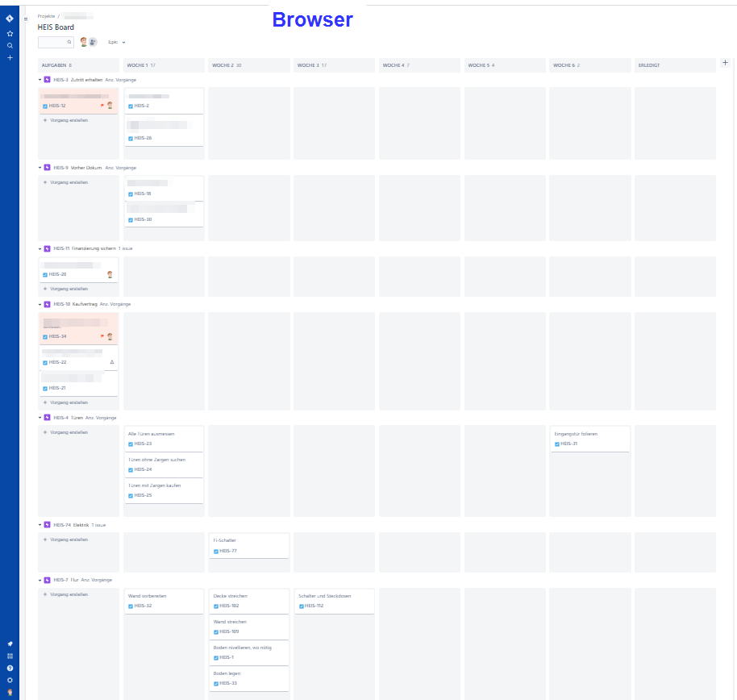The height and width of the screenshot is (700, 737).
Task: Open starred items with the star icon
Action: coord(10,33)
